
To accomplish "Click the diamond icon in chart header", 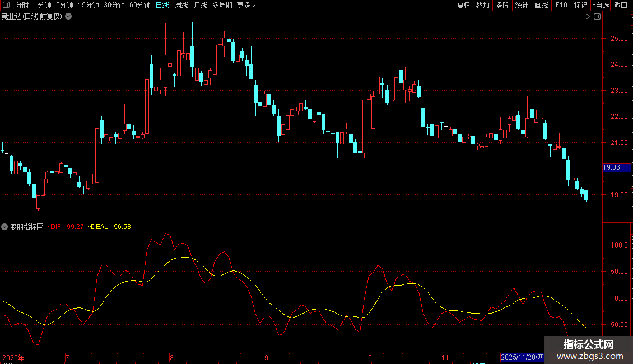I will (587, 17).
